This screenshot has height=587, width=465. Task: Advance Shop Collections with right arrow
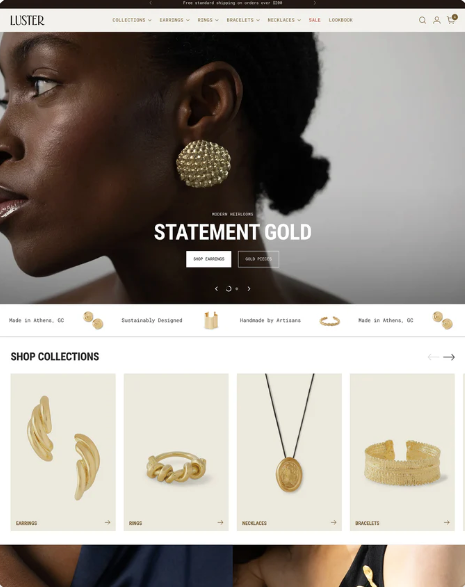pyautogui.click(x=449, y=357)
